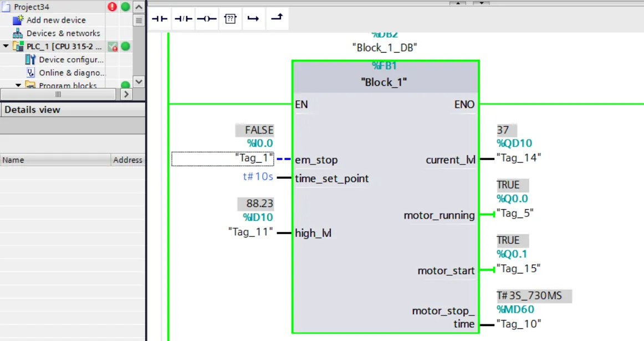Open a branch in the network
The height and width of the screenshot is (341, 644).
(x=253, y=19)
